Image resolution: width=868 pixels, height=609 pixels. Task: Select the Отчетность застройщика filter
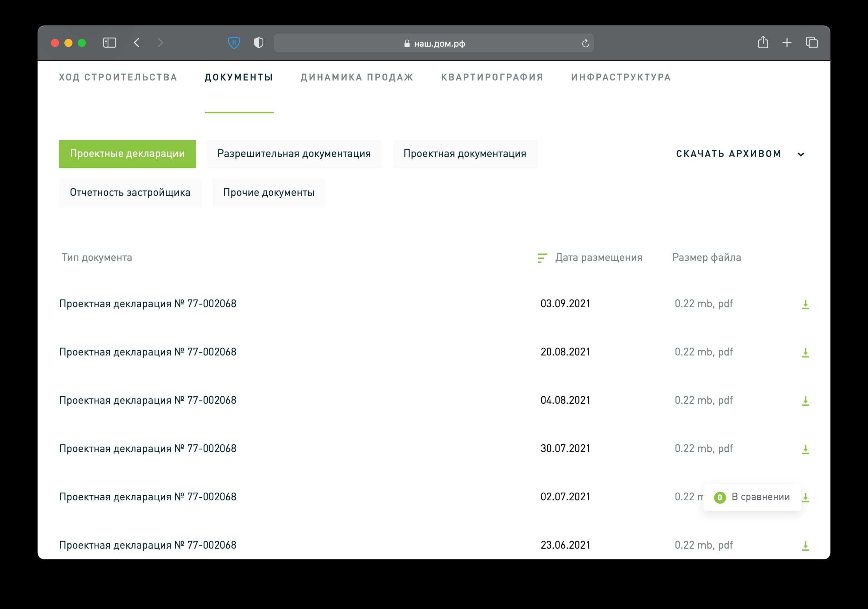pyautogui.click(x=130, y=193)
